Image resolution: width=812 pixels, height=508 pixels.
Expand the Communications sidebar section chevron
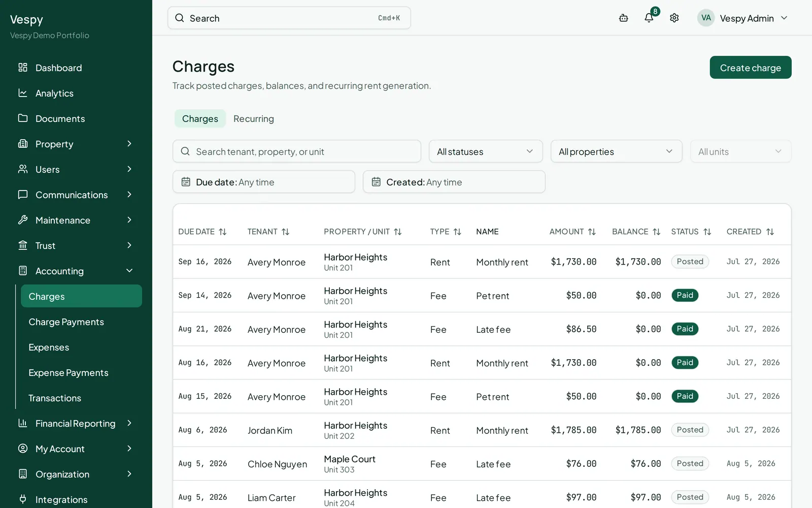(x=129, y=195)
